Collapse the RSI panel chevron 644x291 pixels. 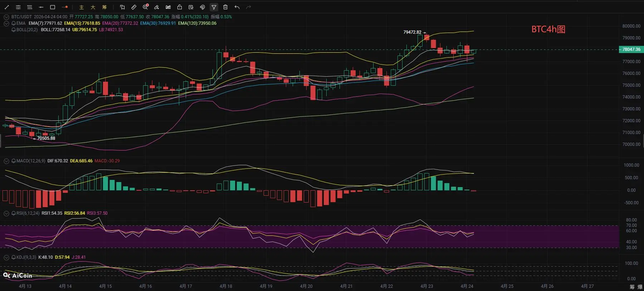point(6,213)
